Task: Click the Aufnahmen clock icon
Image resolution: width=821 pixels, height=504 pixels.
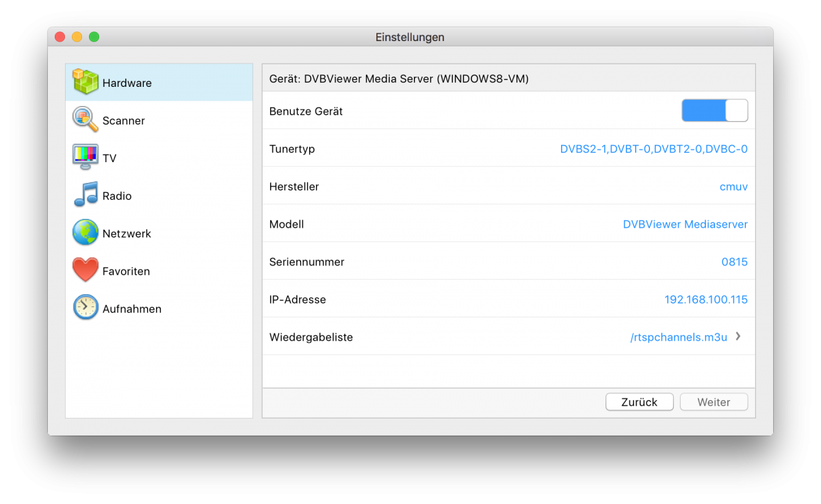Action: point(86,308)
